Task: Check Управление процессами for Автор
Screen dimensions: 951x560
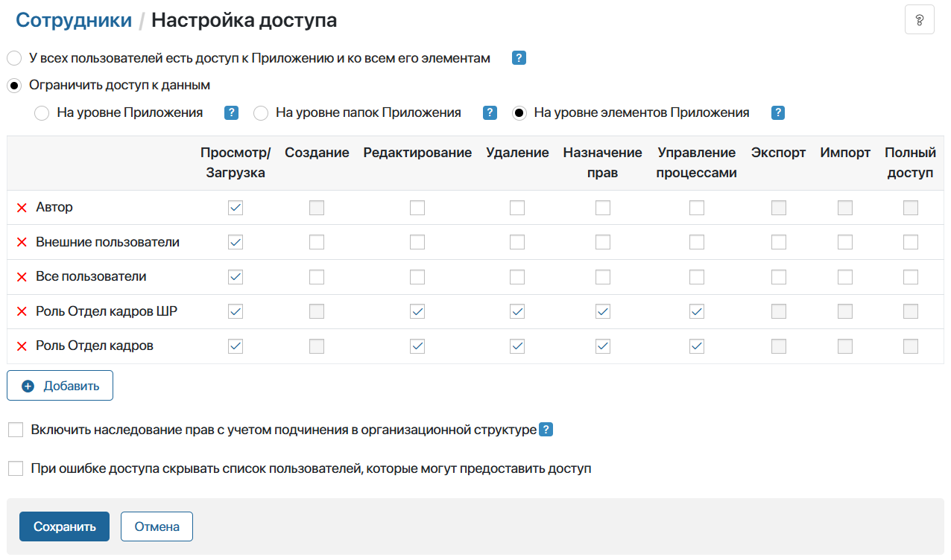Action: 697,208
